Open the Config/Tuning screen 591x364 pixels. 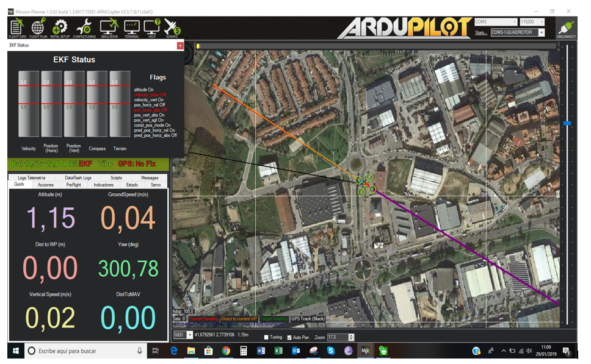(x=84, y=28)
